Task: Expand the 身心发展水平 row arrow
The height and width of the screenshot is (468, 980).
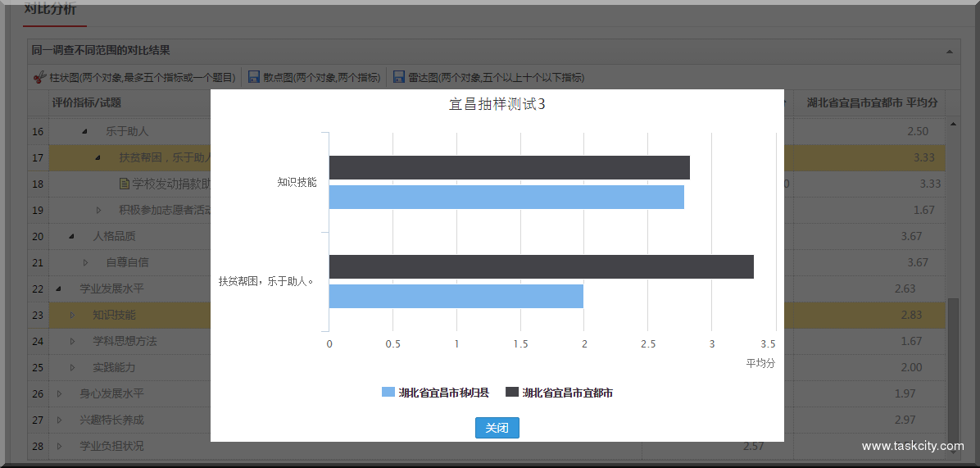Action: pyautogui.click(x=58, y=393)
